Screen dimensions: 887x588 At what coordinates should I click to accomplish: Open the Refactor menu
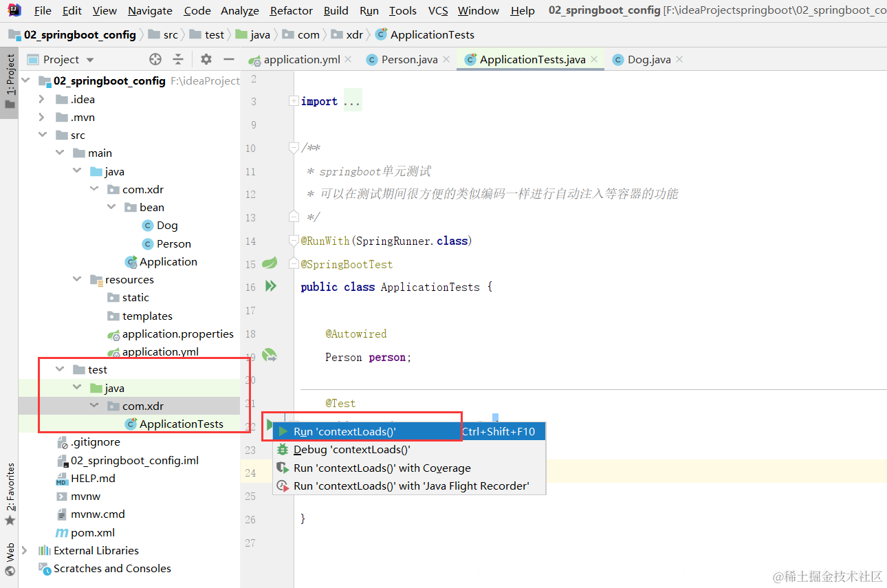292,10
